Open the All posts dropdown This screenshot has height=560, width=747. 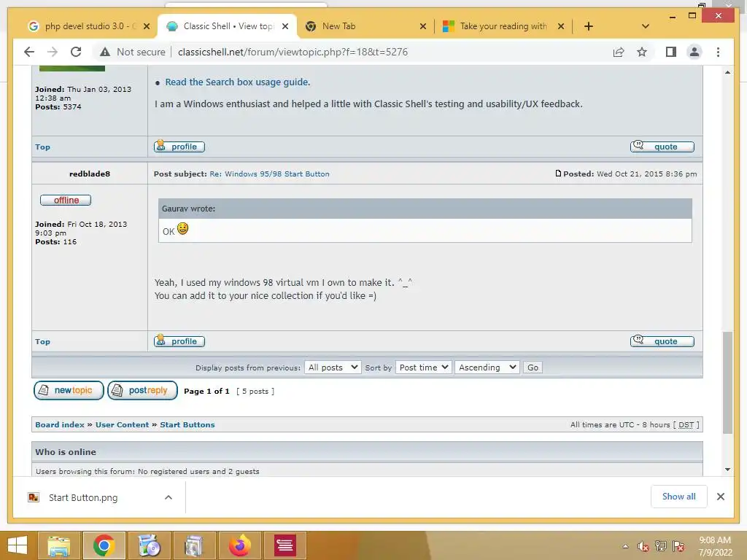click(x=333, y=367)
